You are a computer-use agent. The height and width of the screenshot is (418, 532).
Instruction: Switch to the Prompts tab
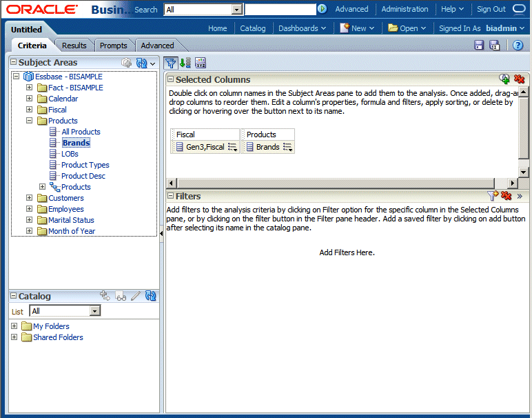[113, 46]
